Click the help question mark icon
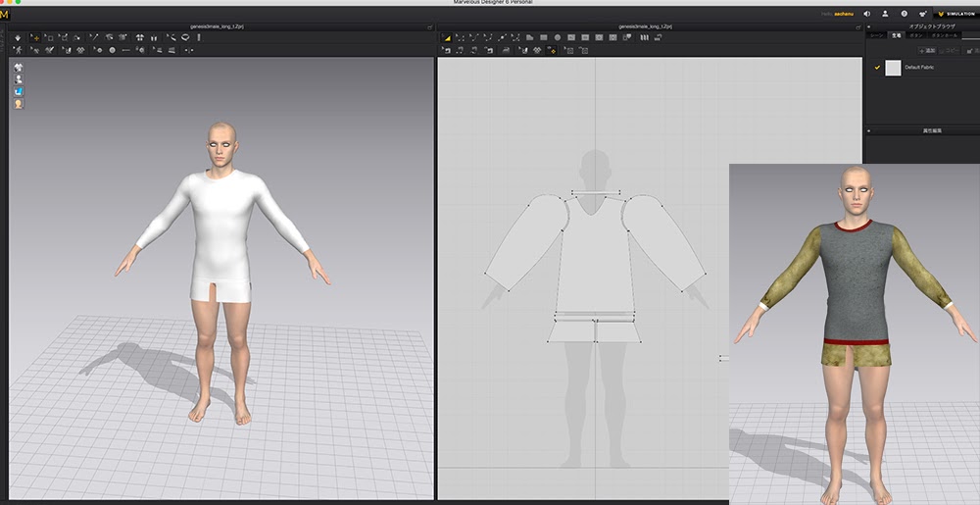The width and height of the screenshot is (980, 505). [x=903, y=14]
